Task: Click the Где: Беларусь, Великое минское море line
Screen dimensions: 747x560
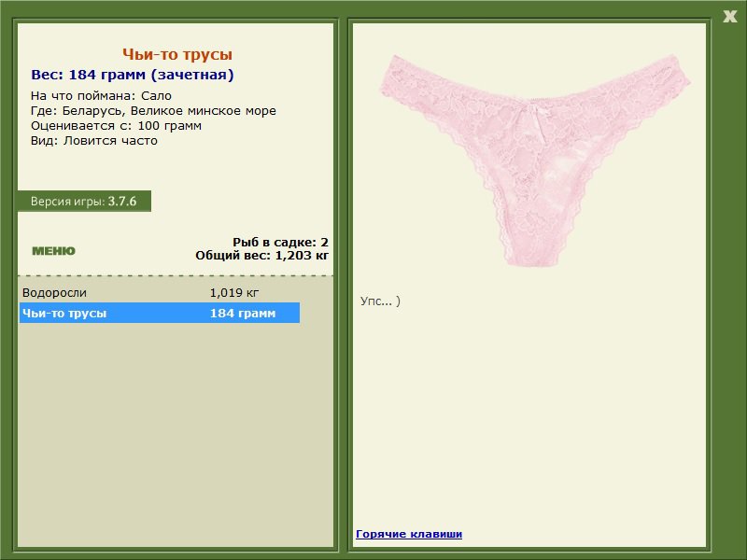Action: pyautogui.click(x=153, y=111)
